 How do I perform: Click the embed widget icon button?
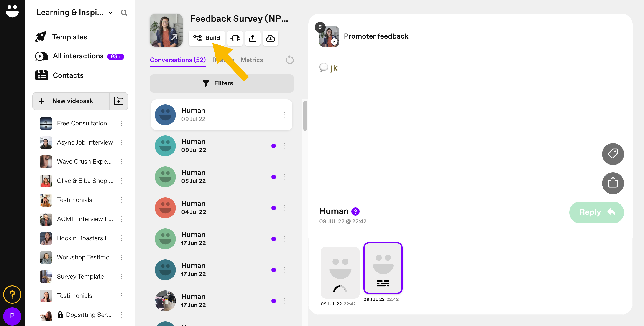(x=235, y=38)
